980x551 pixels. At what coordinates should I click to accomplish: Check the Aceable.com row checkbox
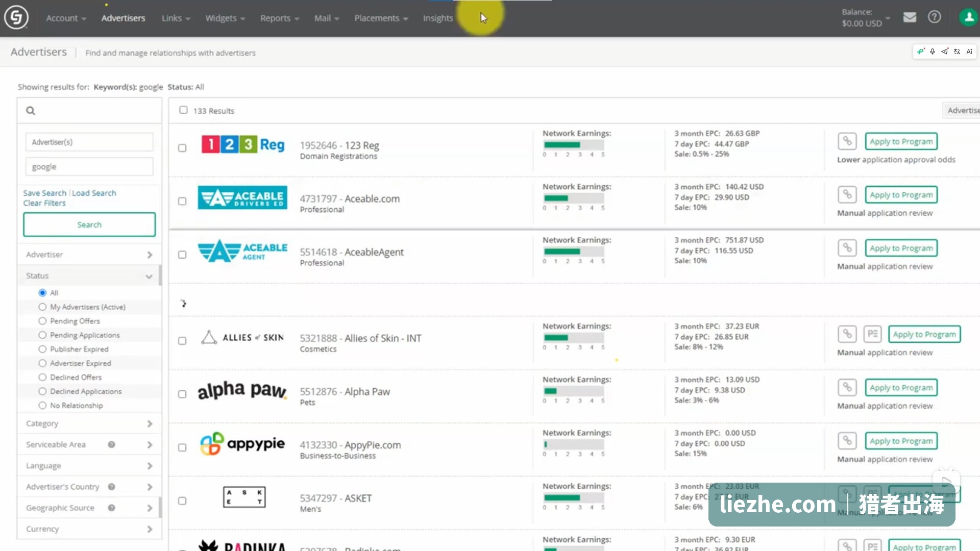(x=182, y=202)
